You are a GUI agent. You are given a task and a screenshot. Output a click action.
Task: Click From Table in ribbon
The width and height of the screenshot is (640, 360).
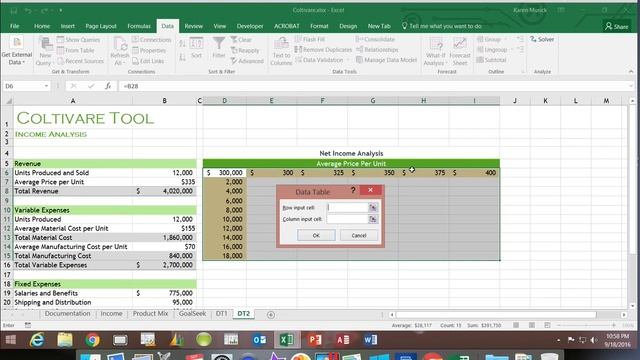coord(76,50)
